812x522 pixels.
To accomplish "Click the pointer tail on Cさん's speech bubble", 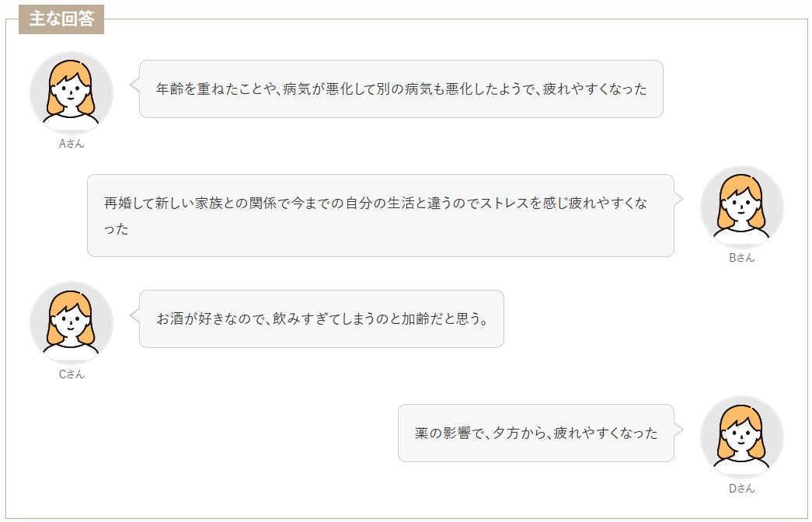I will coord(134,315).
